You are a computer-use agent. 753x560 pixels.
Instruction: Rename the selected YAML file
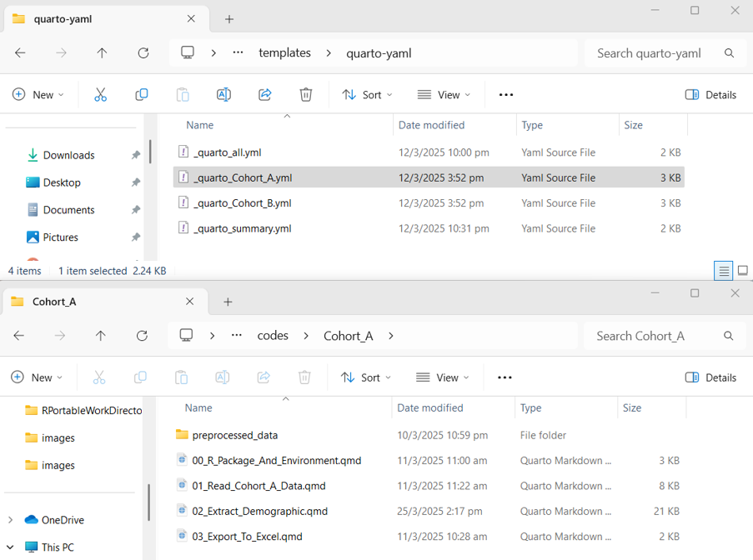tap(223, 94)
